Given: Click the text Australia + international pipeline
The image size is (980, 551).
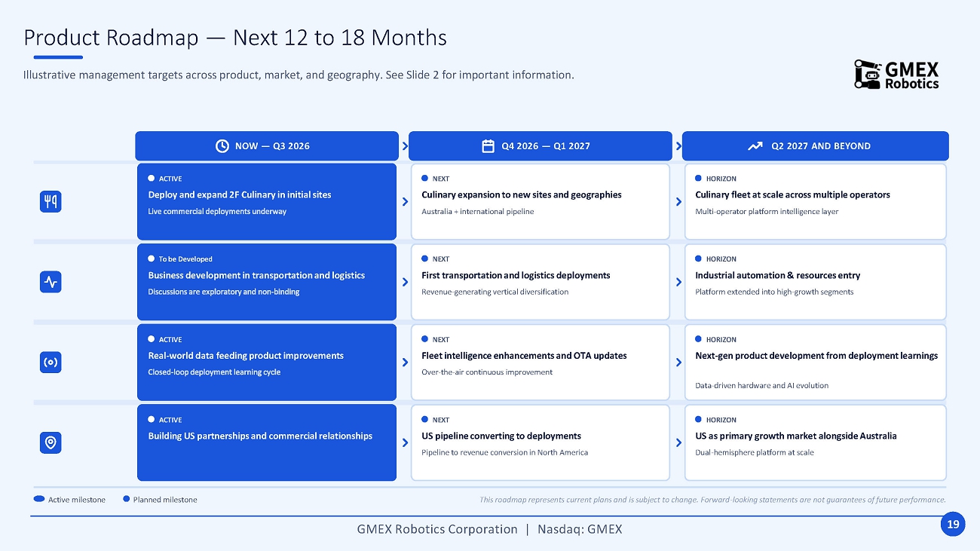Looking at the screenshot, I should (x=478, y=212).
